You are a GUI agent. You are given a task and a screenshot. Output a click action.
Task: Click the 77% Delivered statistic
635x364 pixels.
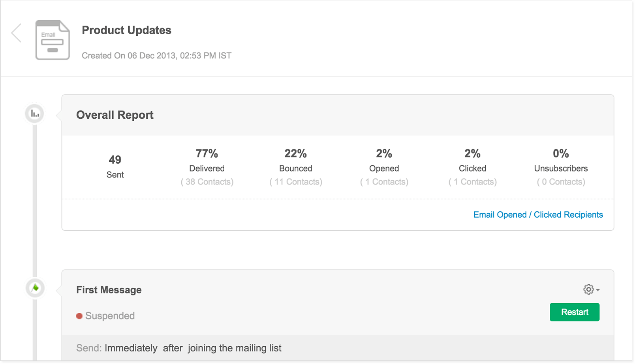[x=207, y=153]
